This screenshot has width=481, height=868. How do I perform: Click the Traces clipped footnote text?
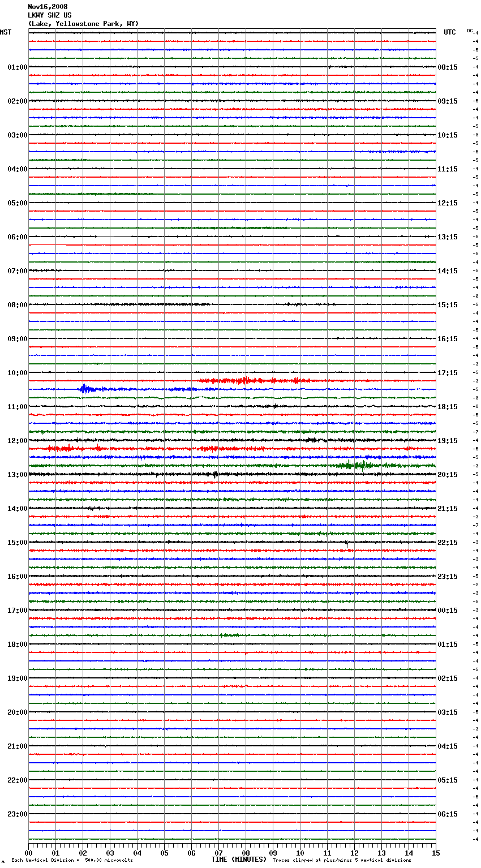(x=342, y=860)
